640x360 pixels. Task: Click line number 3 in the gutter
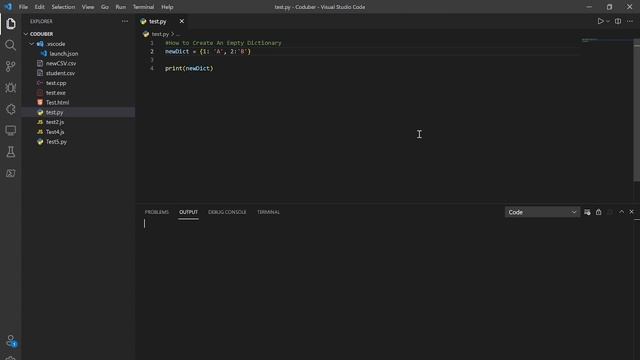point(152,60)
